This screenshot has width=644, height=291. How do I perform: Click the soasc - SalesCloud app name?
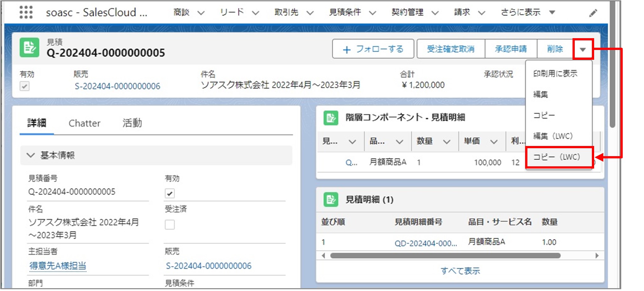pyautogui.click(x=97, y=13)
